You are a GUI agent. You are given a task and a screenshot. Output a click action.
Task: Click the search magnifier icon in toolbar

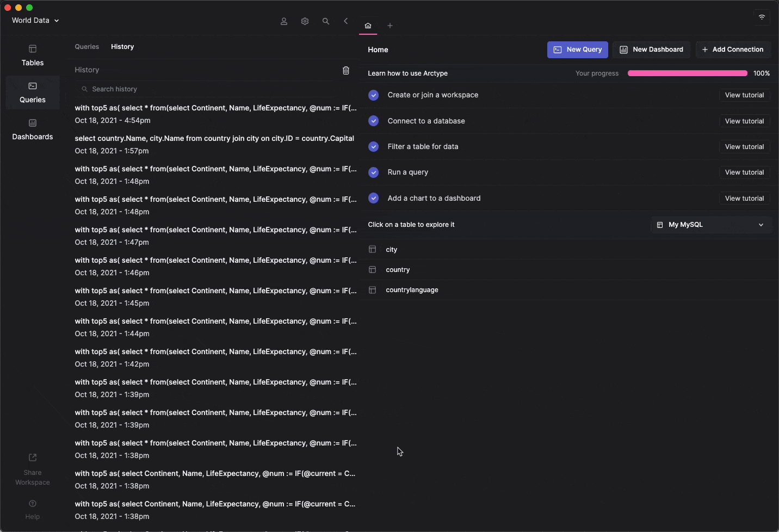(x=325, y=21)
